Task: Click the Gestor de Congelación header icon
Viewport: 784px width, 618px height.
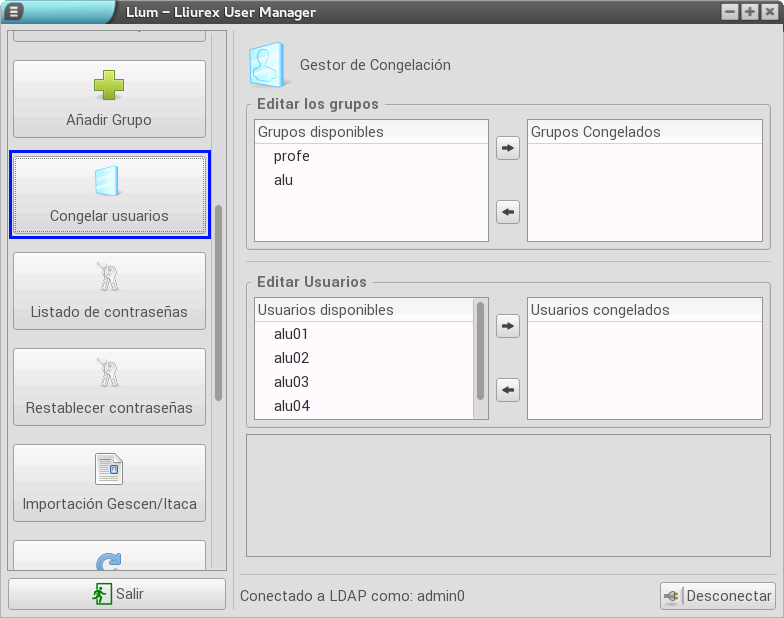Action: [267, 65]
